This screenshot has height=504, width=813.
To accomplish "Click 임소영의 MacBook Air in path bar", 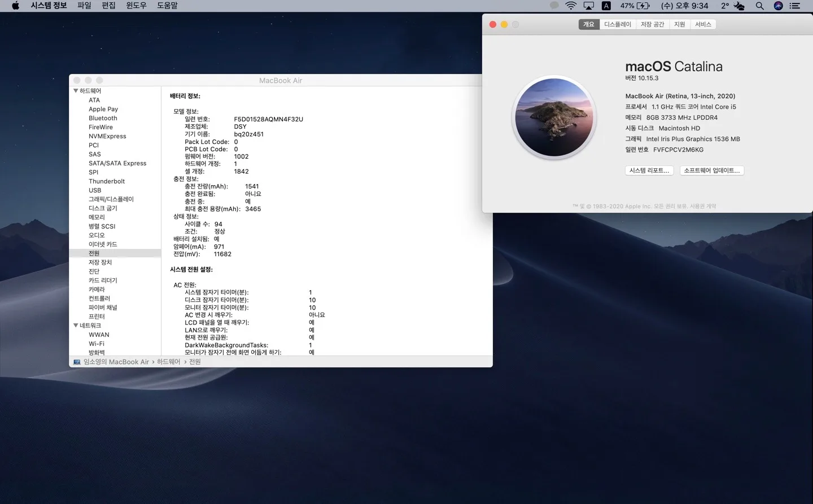I will point(116,362).
